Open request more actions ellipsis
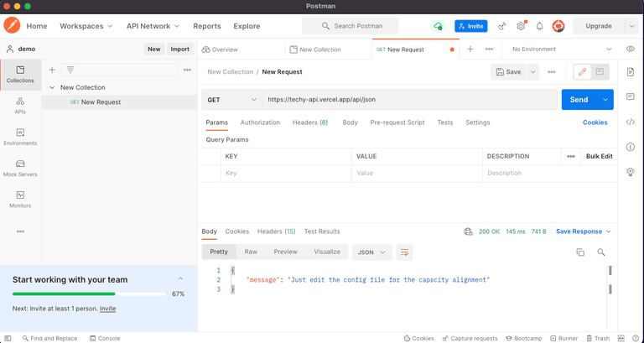Screen dimensions: 644x343 click(552, 72)
